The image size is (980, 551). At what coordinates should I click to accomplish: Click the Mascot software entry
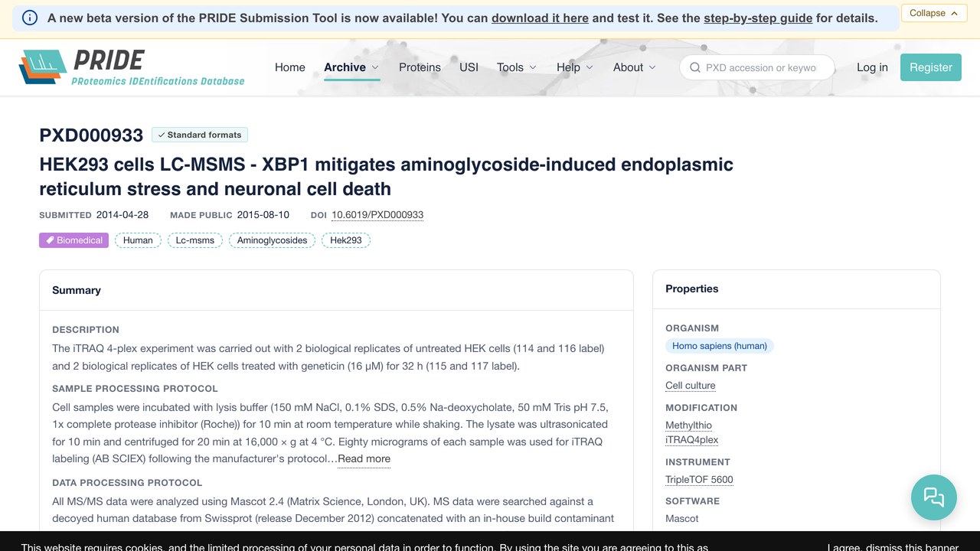682,519
